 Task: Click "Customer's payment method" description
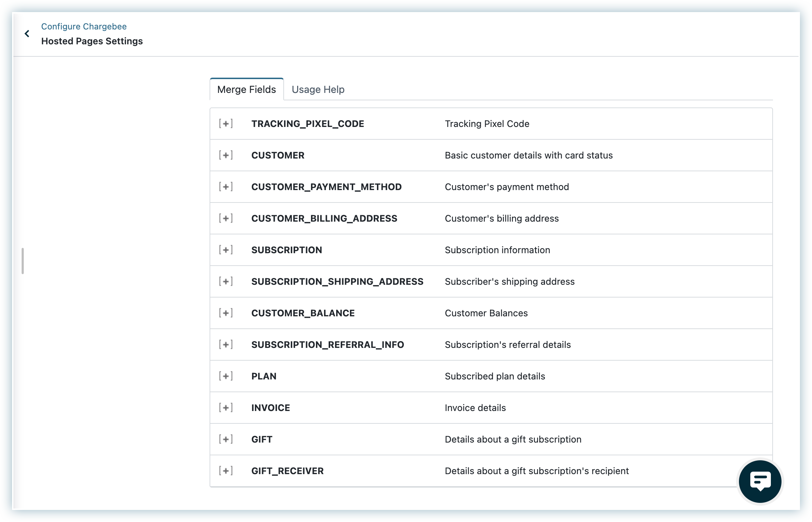tap(507, 187)
